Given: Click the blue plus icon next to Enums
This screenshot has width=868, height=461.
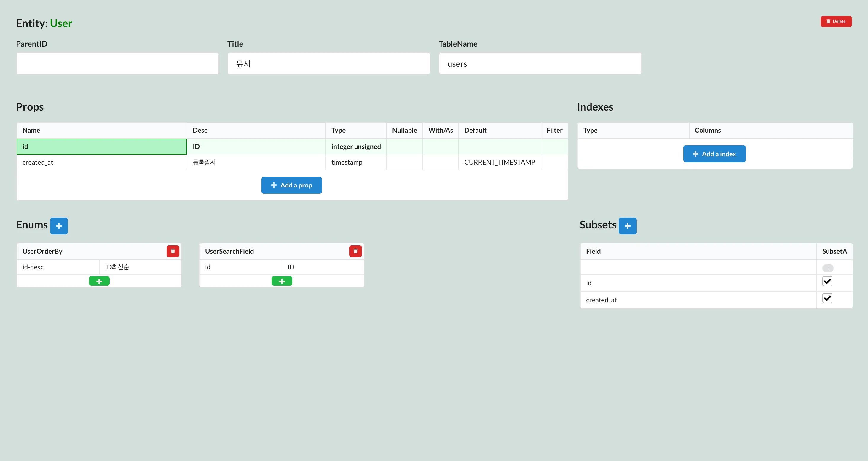Looking at the screenshot, I should coord(59,226).
